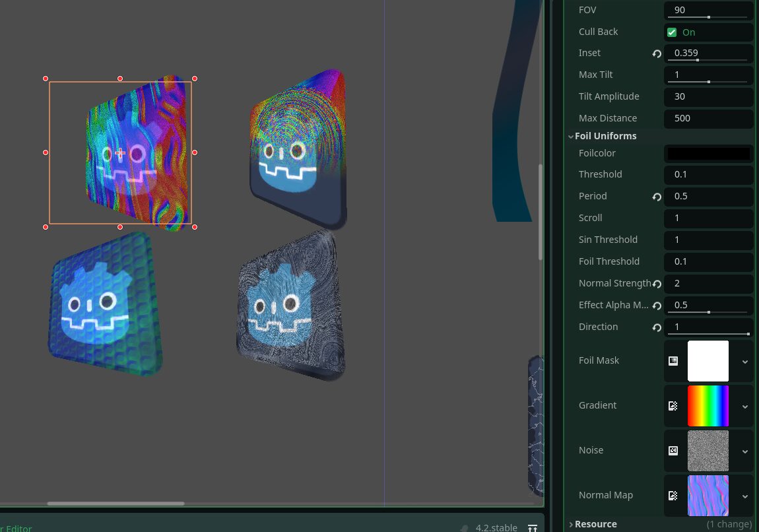Edit the Inset value 0.359

(709, 53)
